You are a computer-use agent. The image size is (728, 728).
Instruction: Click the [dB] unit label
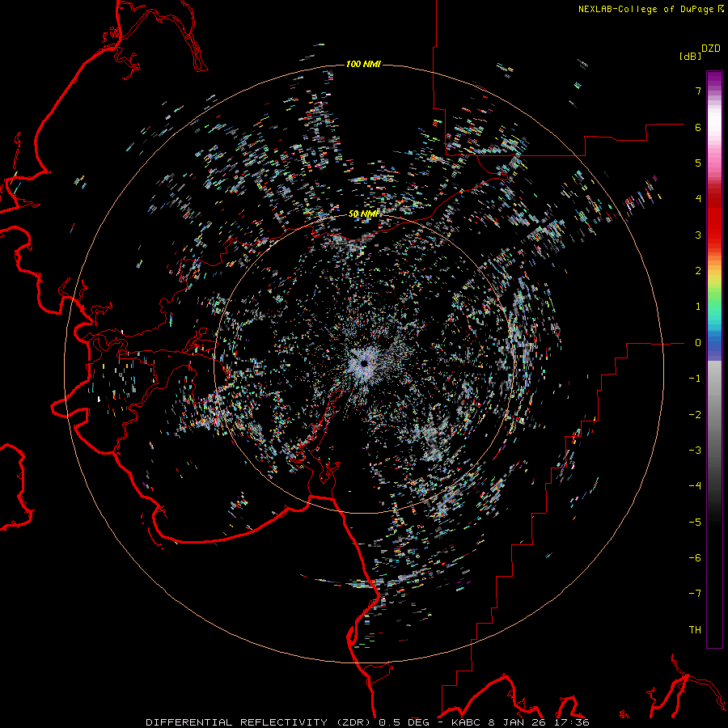(x=690, y=56)
